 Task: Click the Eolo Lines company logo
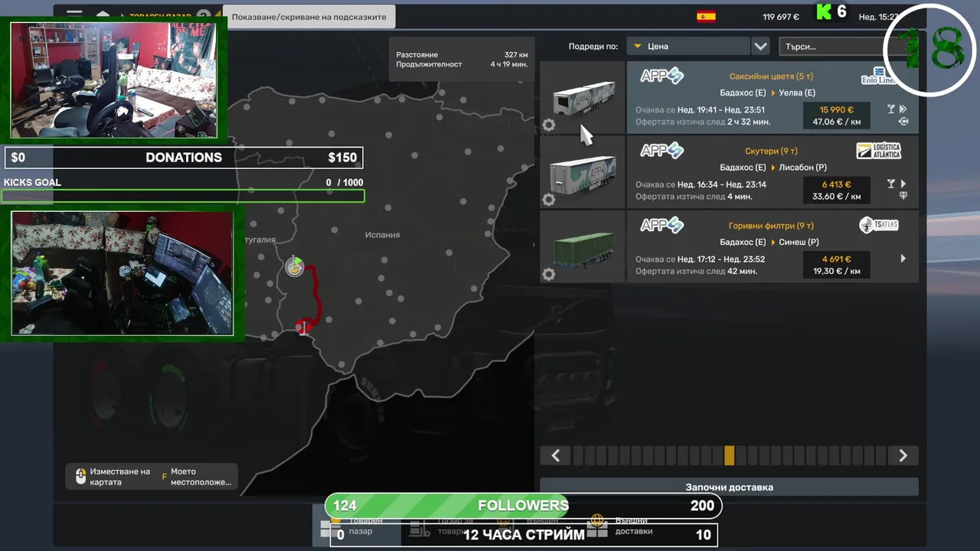tap(879, 76)
